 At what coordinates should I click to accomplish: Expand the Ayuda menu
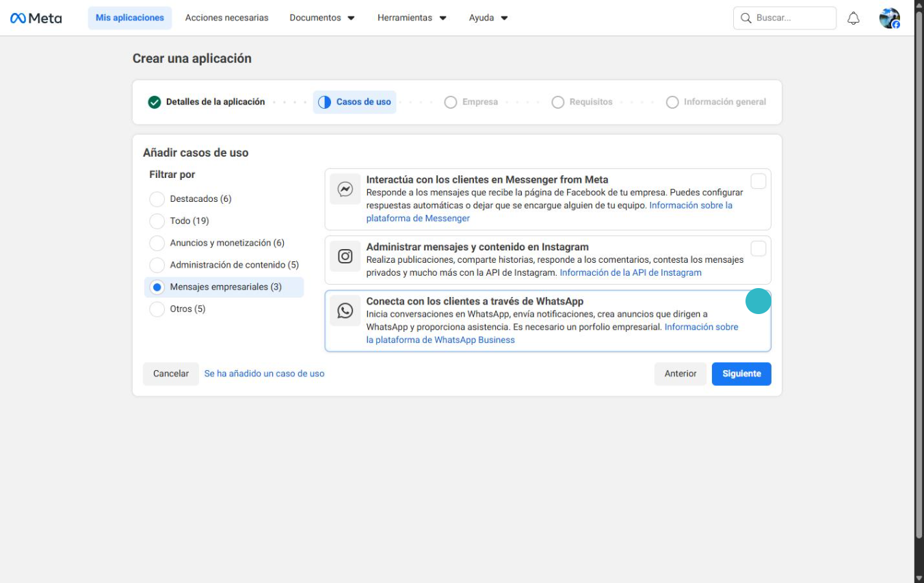487,17
